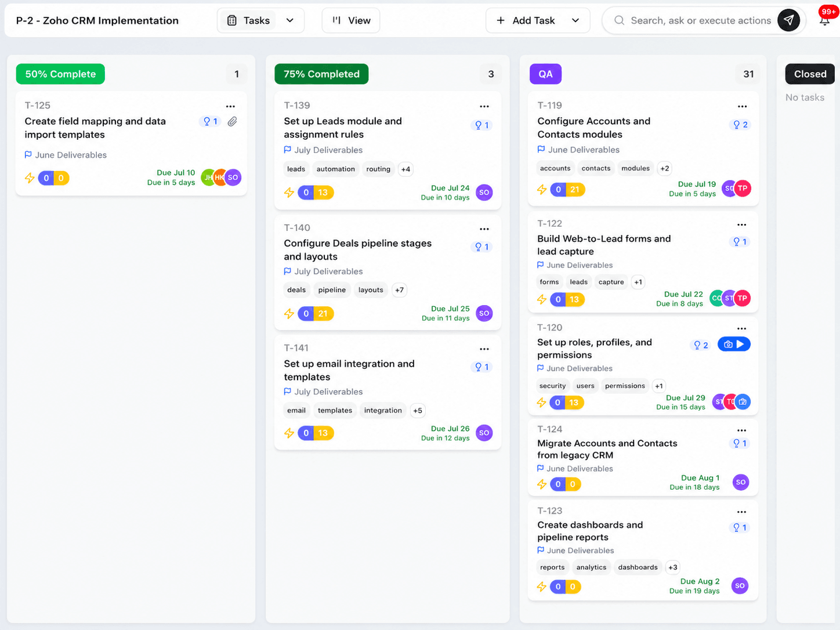Open attachment paperclip on T-125 card
The height and width of the screenshot is (630, 840).
(232, 121)
